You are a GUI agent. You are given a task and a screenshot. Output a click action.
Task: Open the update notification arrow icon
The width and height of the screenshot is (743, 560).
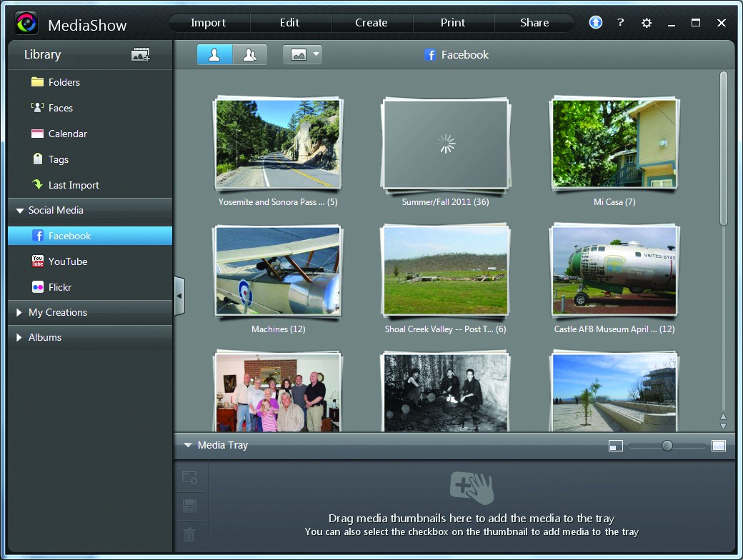point(595,23)
